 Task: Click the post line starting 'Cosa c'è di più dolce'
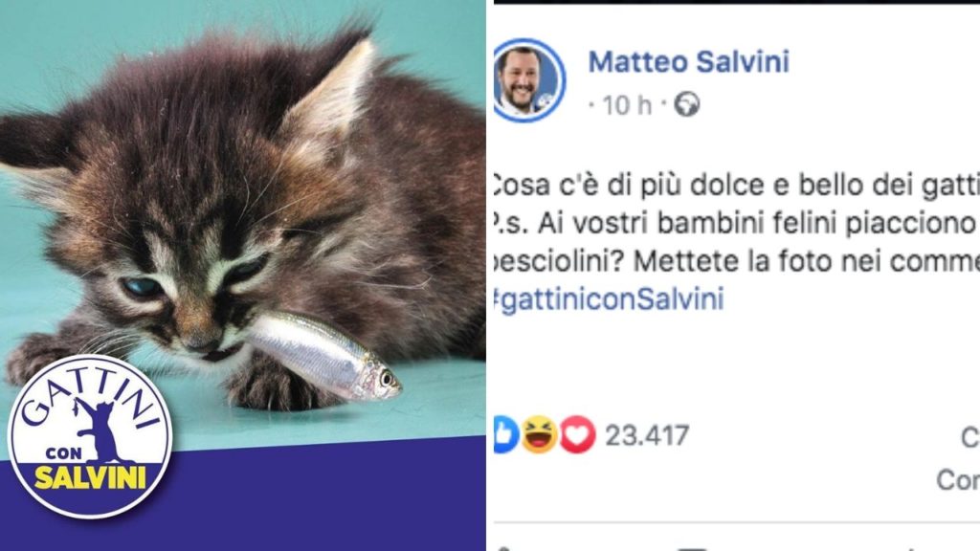[736, 185]
